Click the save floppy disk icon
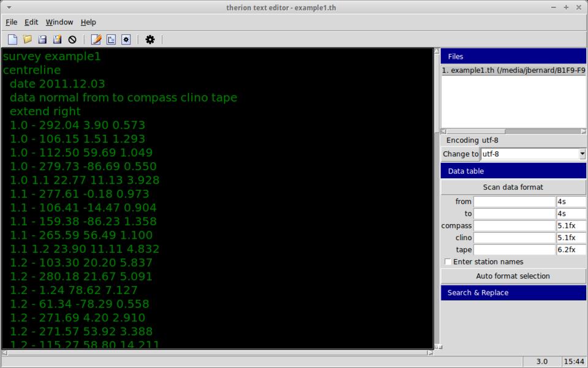 click(42, 39)
